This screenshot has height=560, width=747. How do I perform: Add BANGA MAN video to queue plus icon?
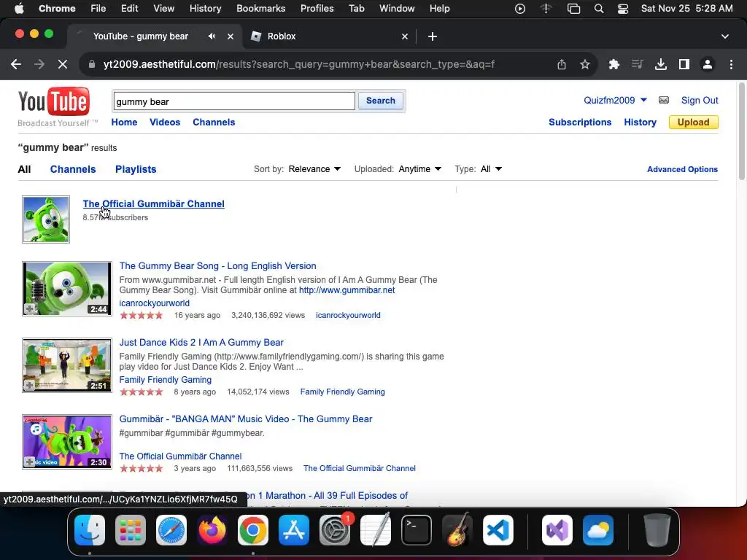[x=29, y=462]
